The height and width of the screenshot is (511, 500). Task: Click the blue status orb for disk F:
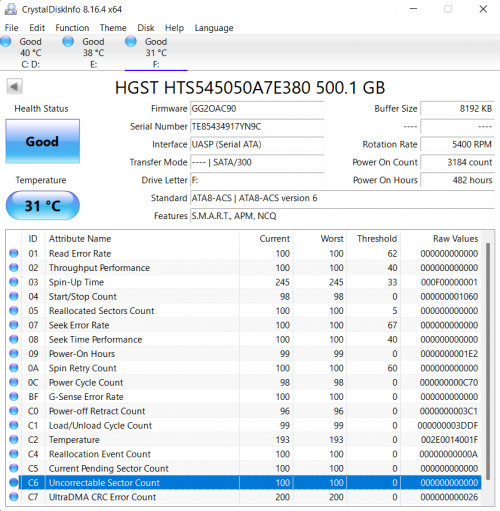pyautogui.click(x=131, y=41)
